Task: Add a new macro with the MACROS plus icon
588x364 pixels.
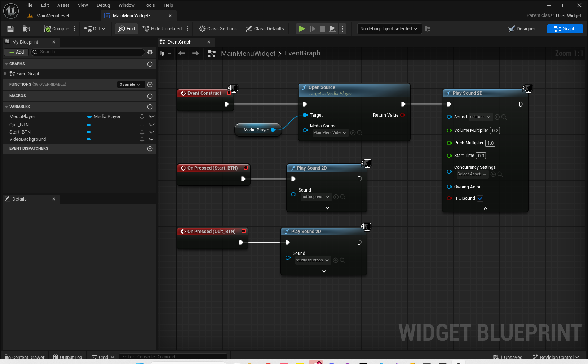Action: (x=150, y=96)
